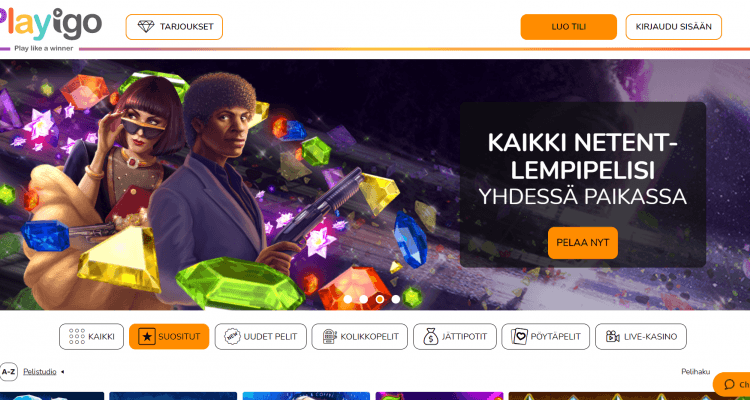Click the Pelihaku search field
Image resolution: width=750 pixels, height=400 pixels.
[695, 371]
